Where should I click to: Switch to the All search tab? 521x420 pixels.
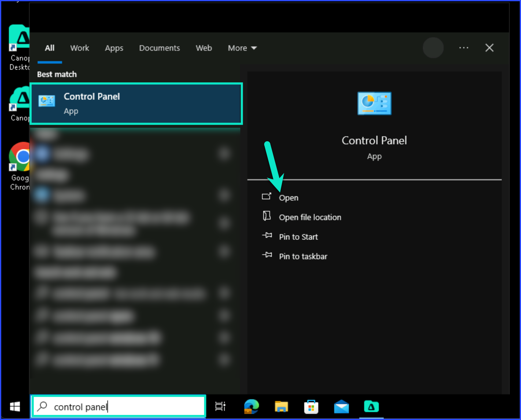pos(50,48)
